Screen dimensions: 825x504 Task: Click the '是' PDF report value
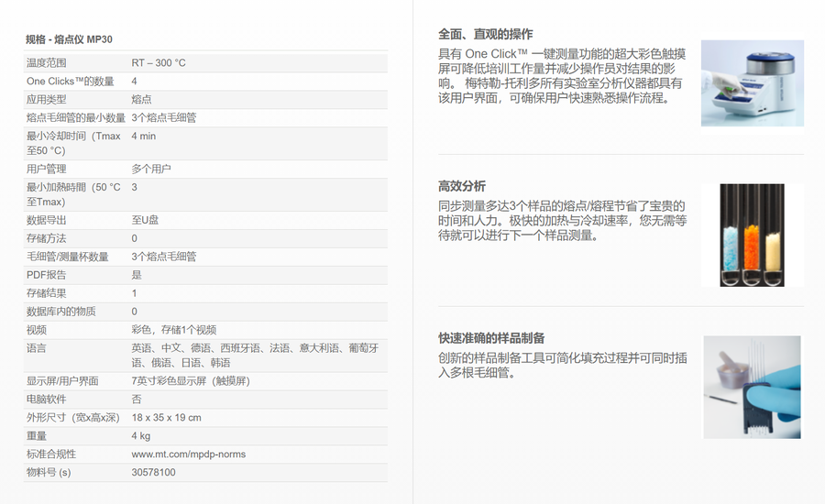pos(137,275)
